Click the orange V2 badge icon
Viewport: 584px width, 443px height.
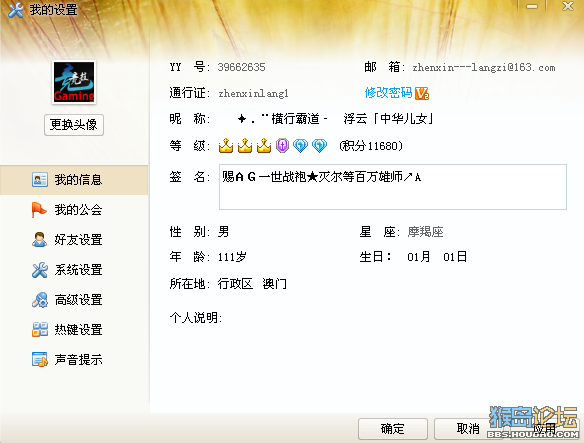click(422, 93)
